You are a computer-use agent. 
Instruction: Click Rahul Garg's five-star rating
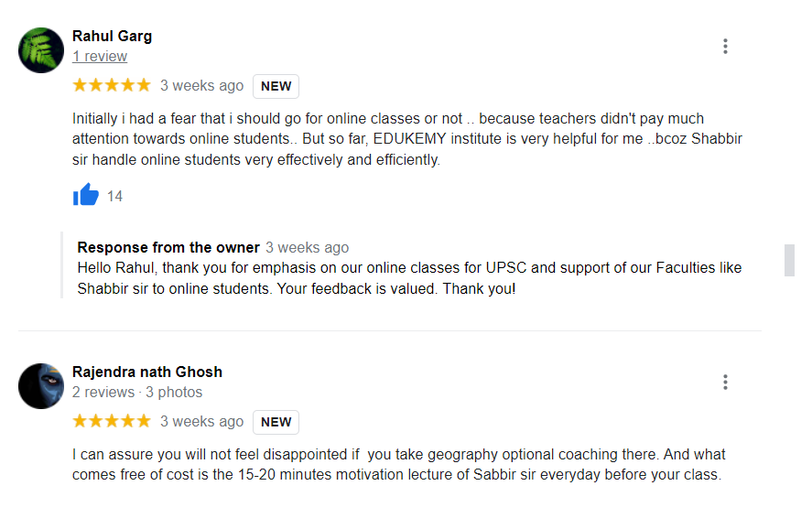(112, 85)
